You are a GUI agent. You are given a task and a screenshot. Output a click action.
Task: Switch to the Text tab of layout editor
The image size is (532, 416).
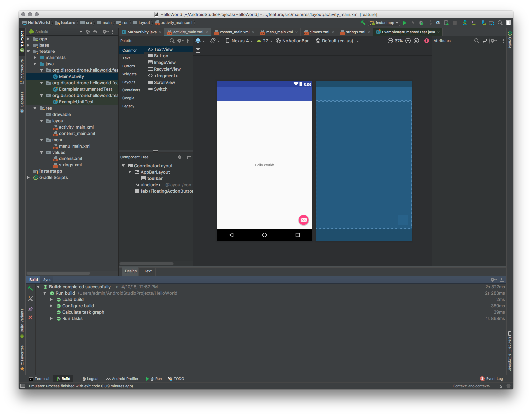click(148, 271)
